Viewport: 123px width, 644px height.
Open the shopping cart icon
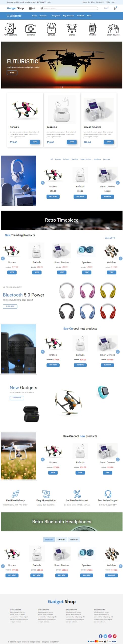(115, 8)
